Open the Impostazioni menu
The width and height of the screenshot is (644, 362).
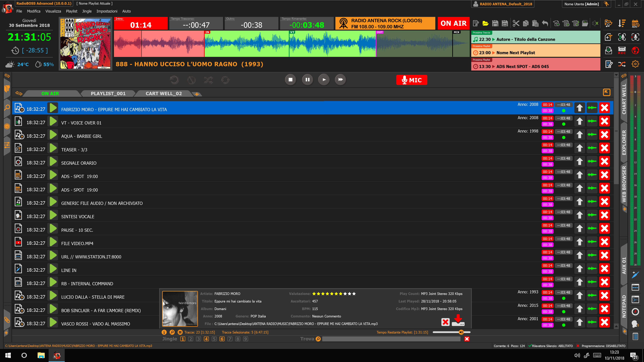107,11
